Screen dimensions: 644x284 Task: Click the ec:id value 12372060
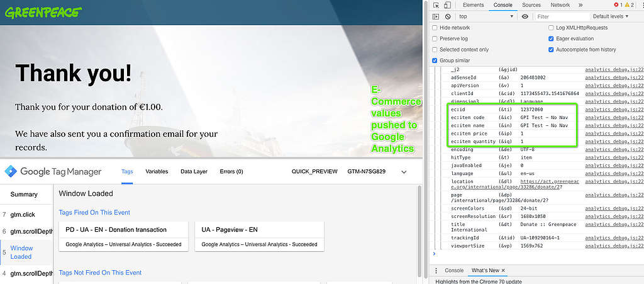(531, 110)
